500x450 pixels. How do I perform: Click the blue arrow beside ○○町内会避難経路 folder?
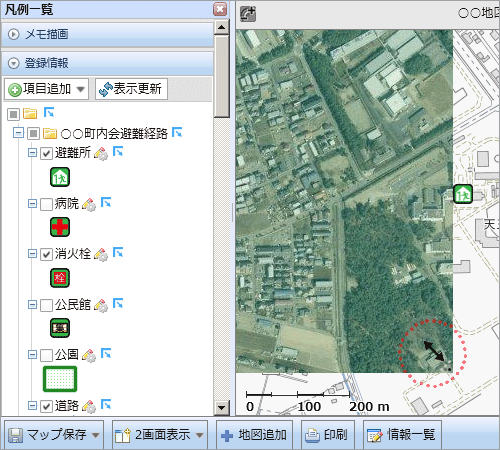[x=177, y=132]
